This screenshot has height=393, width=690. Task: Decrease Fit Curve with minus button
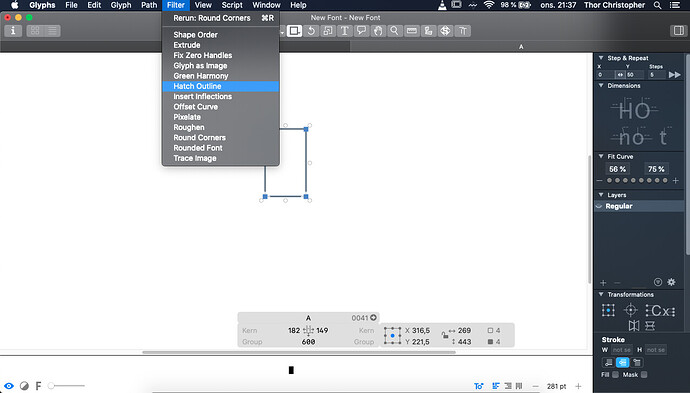[x=599, y=180]
